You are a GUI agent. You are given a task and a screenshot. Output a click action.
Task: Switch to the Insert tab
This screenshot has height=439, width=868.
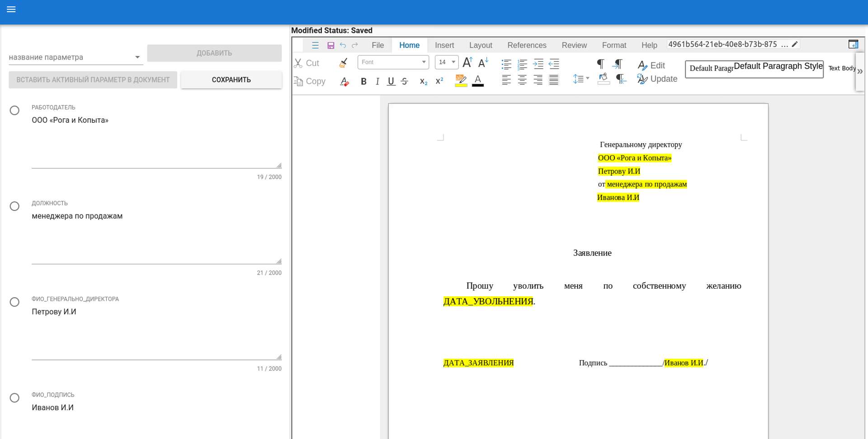(444, 45)
